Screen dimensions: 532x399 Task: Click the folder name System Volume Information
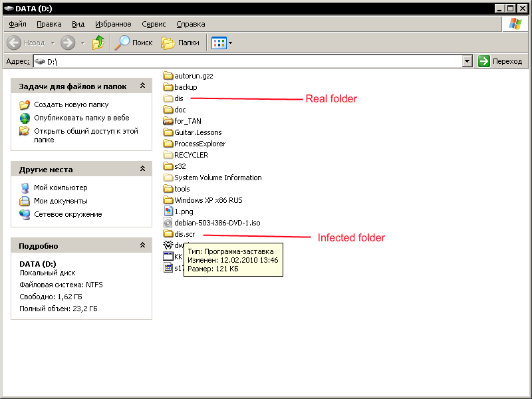[218, 178]
